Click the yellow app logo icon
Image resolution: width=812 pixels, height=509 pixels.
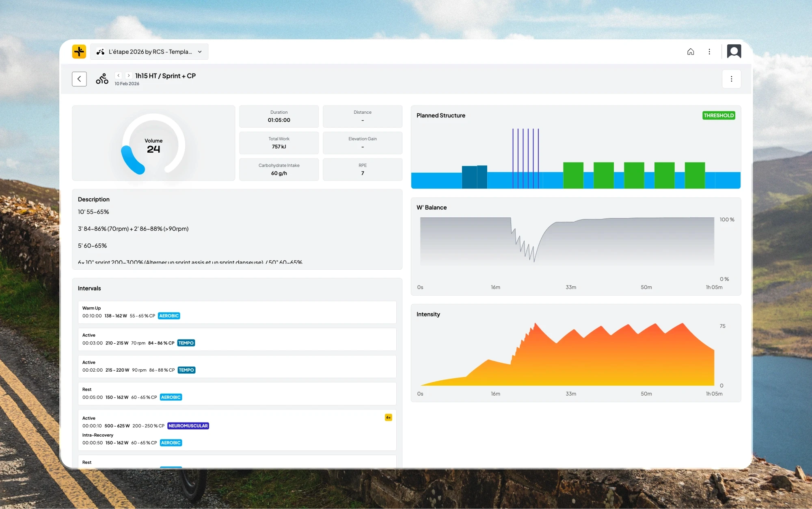[x=79, y=52]
